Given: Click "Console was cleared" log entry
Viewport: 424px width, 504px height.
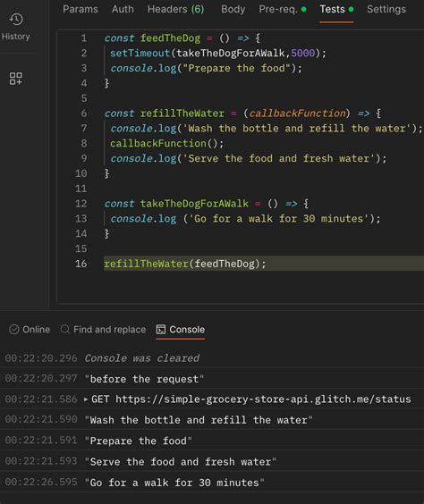Looking at the screenshot, I should pyautogui.click(x=142, y=358).
